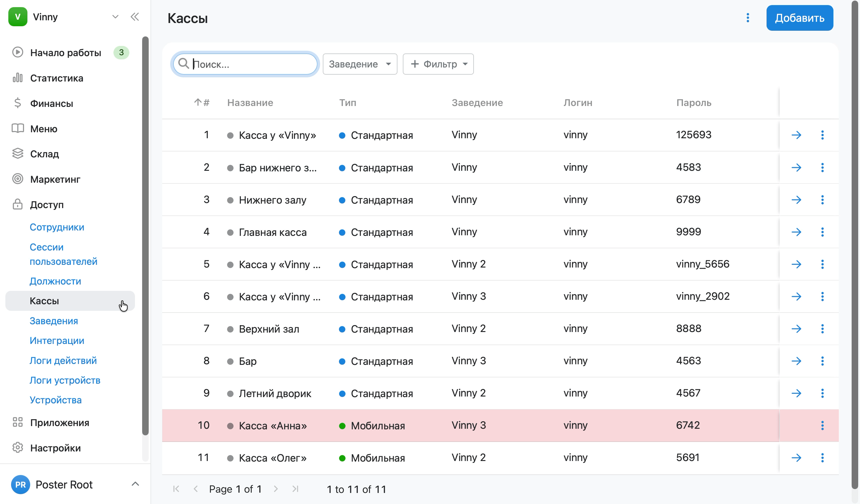Open Заведения submenu link
This screenshot has height=504, width=860.
tap(54, 321)
